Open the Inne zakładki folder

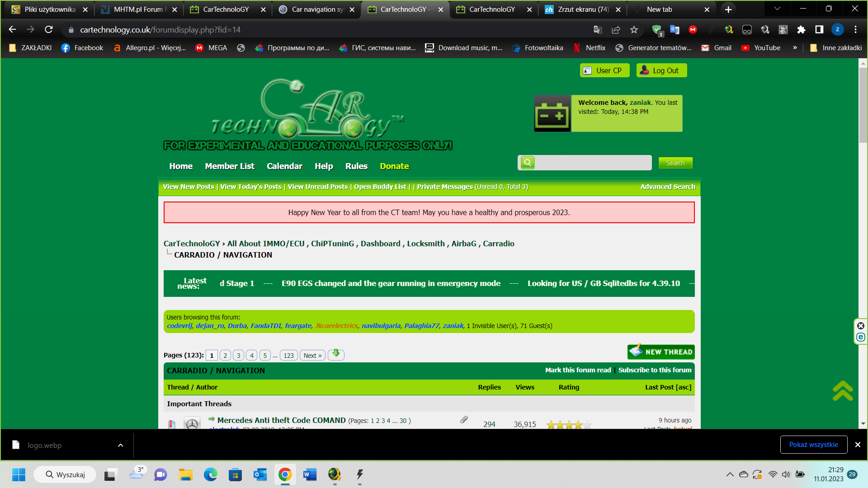(835, 48)
